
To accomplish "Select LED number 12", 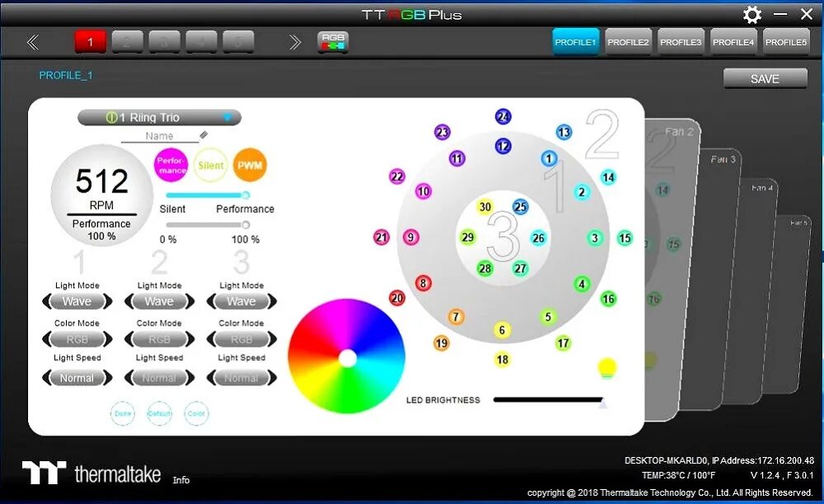I will [x=503, y=146].
